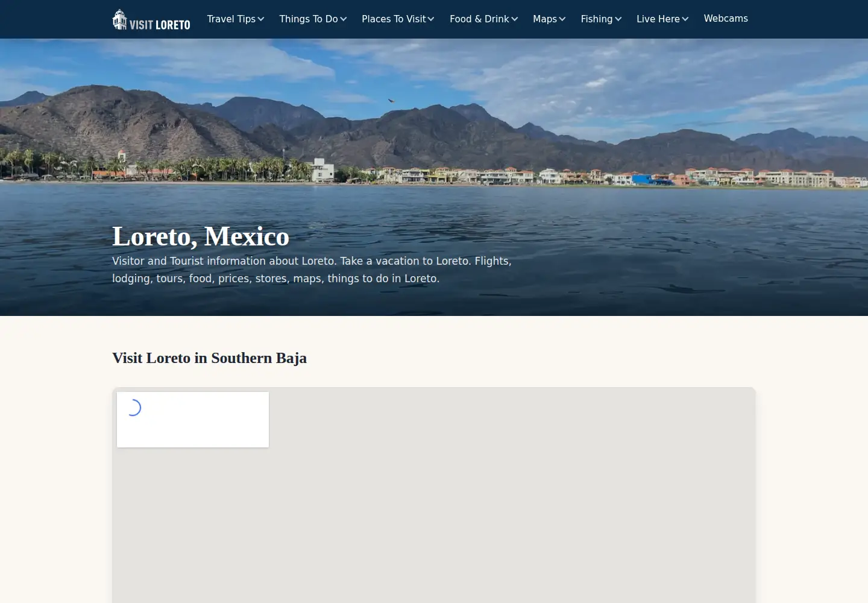Image resolution: width=868 pixels, height=603 pixels.
Task: Click the Visit Loreto in Southern Baja heading
Action: click(209, 358)
